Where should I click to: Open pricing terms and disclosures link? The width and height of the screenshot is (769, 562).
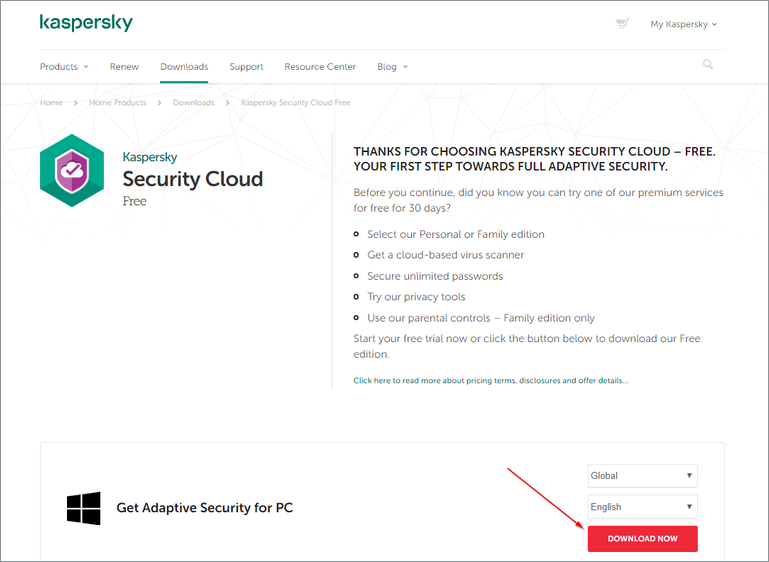click(490, 381)
